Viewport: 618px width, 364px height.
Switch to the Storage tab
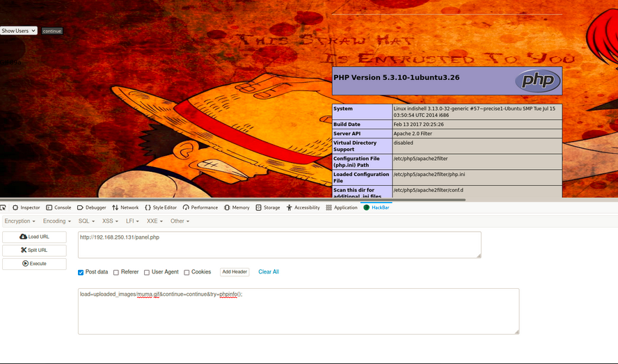[x=268, y=207]
